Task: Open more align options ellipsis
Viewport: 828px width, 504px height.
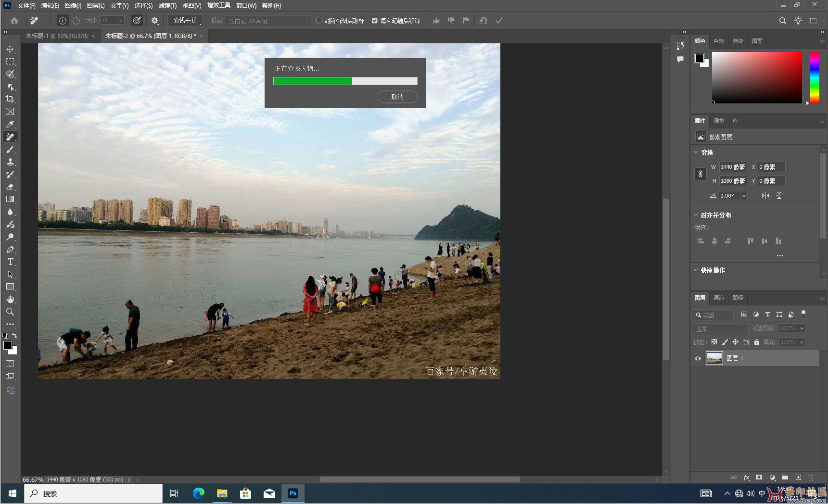Action: pyautogui.click(x=780, y=255)
